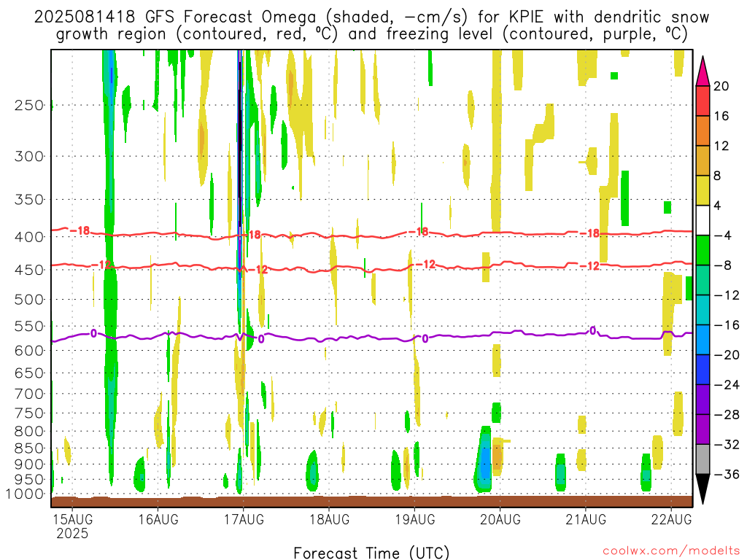Click the 19AUG time axis label

pos(415,519)
